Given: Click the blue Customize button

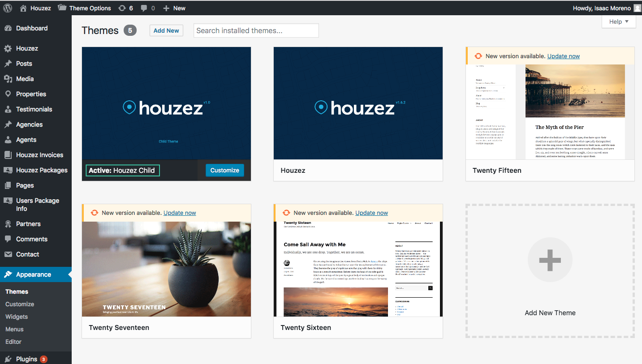Looking at the screenshot, I should click(225, 170).
